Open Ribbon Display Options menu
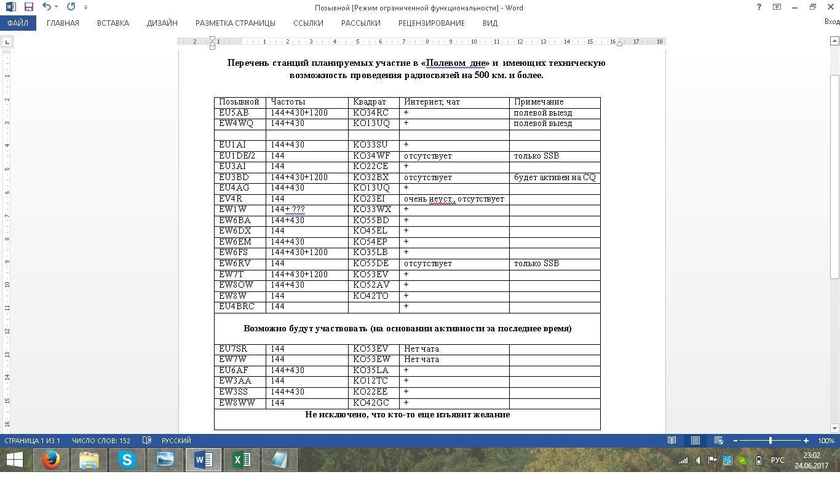840x504 pixels. click(777, 7)
